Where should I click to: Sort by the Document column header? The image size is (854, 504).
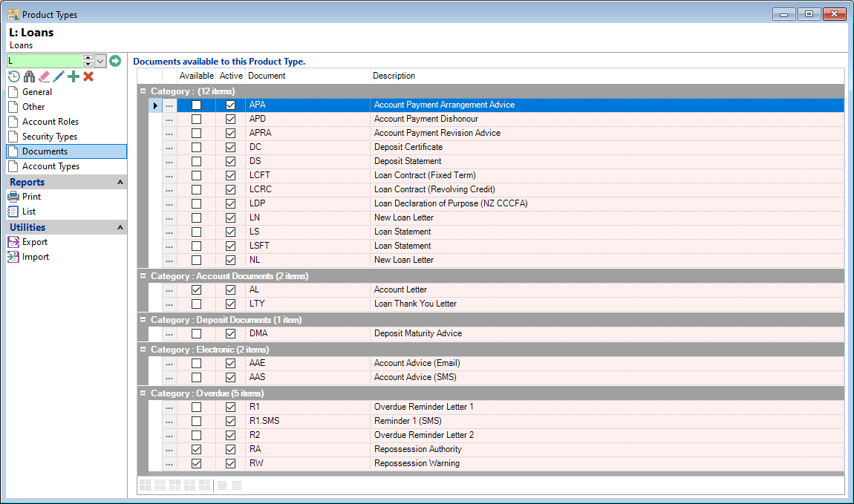307,76
